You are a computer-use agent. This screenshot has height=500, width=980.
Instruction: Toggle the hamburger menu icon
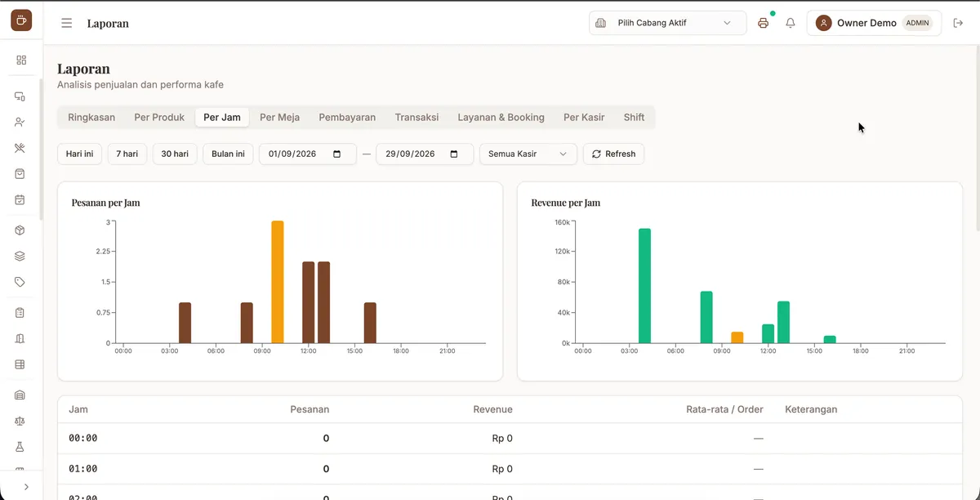[67, 23]
